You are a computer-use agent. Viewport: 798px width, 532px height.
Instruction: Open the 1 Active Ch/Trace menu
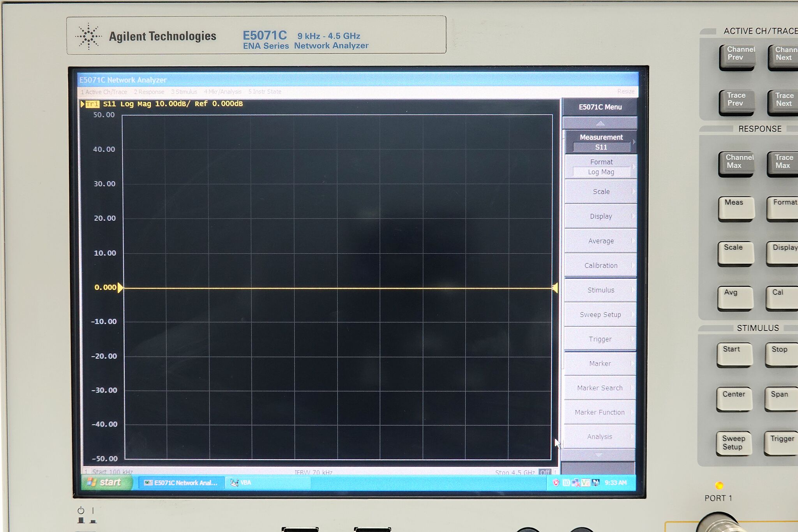104,92
